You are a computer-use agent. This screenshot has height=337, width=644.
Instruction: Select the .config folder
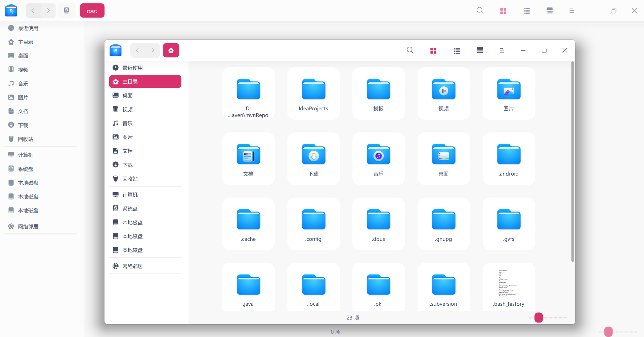pyautogui.click(x=313, y=224)
